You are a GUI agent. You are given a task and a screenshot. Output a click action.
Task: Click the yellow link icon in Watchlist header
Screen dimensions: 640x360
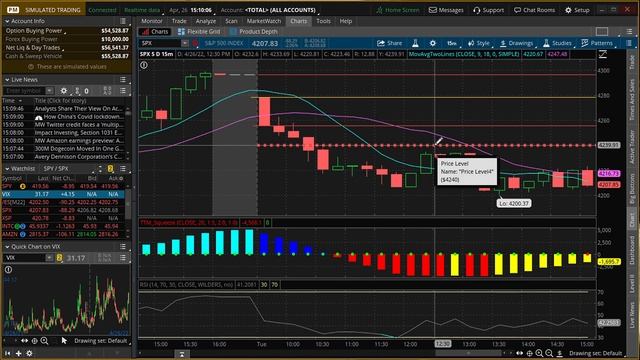point(110,169)
